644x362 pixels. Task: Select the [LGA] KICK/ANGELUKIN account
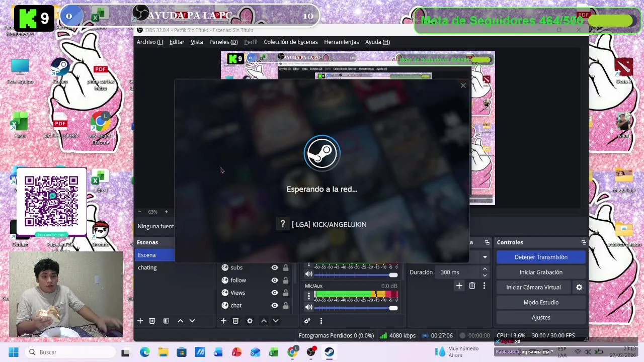click(329, 224)
